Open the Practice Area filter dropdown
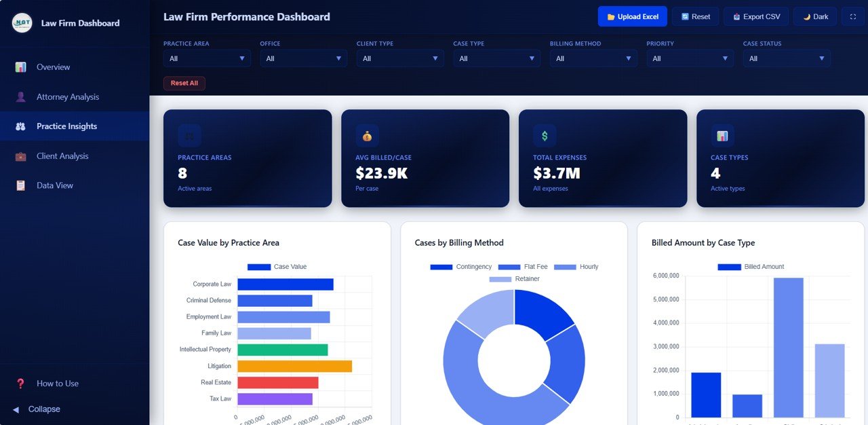 coord(207,58)
